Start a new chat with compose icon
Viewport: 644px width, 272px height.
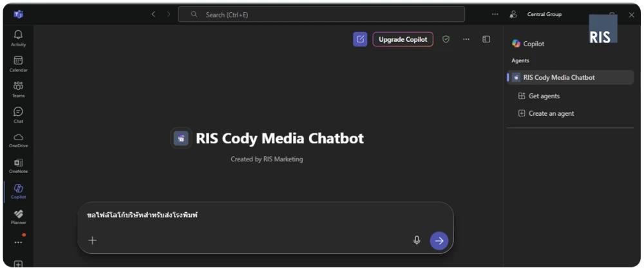click(x=360, y=39)
